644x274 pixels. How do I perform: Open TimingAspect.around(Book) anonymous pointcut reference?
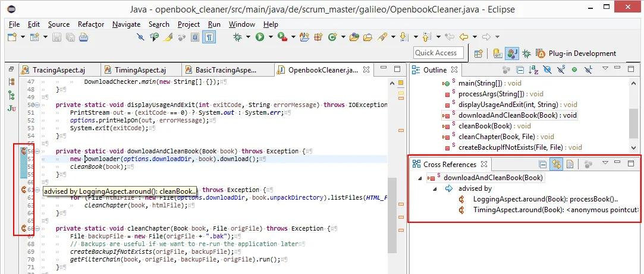[x=549, y=210]
